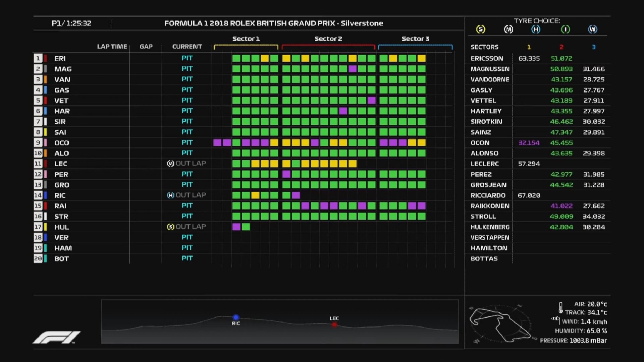Click Hulkenberg's soft tyre OUT LAP indicator
The image size is (644, 362).
[186, 227]
